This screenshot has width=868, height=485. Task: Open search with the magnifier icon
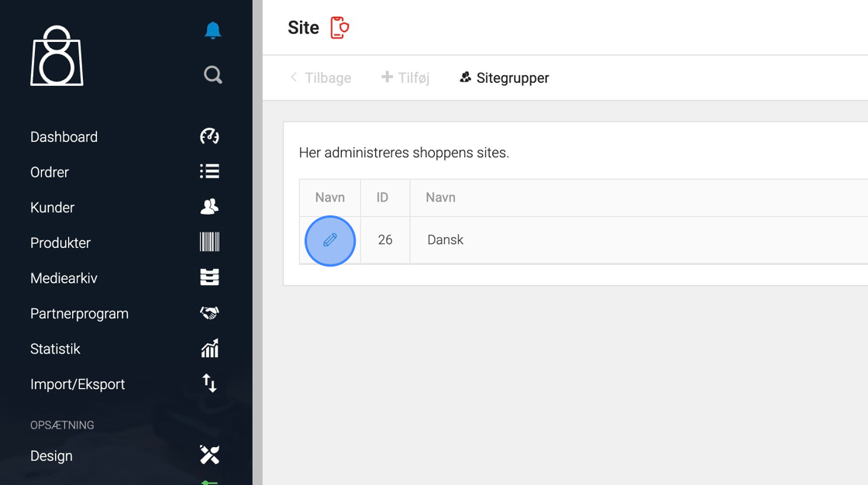point(212,74)
